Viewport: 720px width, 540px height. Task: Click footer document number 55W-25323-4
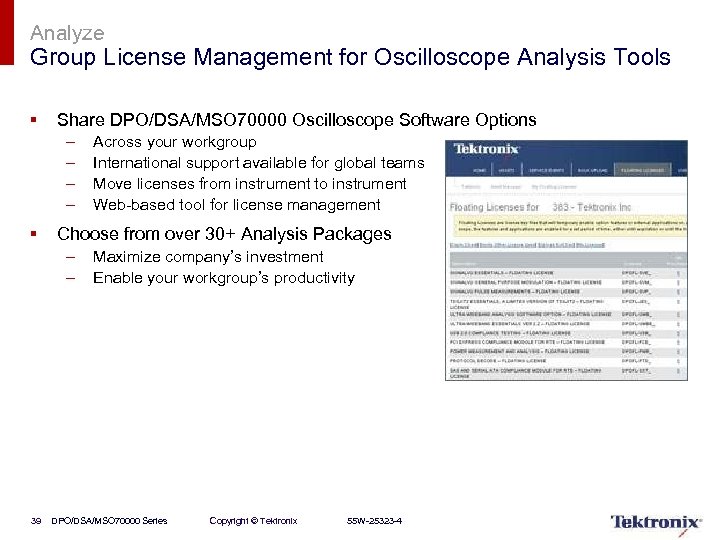pos(374,521)
